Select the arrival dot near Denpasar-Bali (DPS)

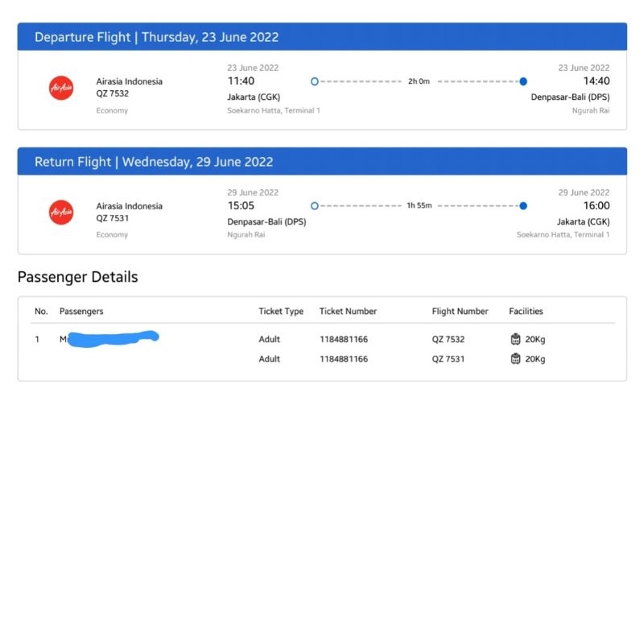pos(523,80)
